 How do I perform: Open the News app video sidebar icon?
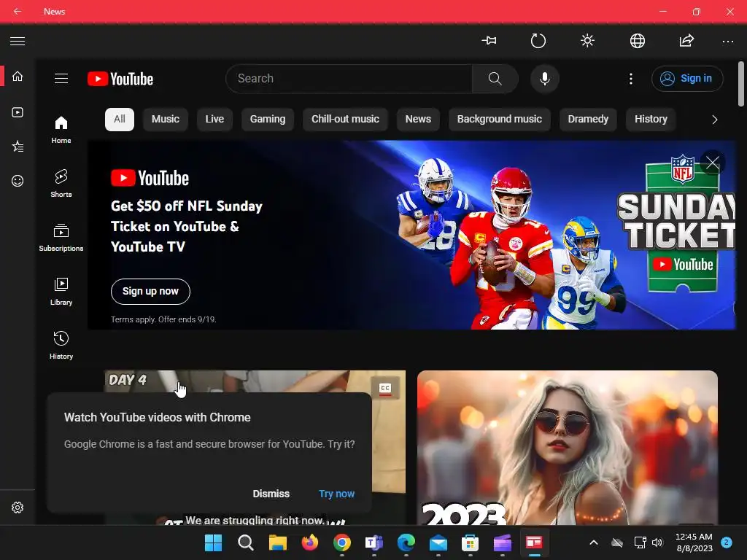[18, 112]
